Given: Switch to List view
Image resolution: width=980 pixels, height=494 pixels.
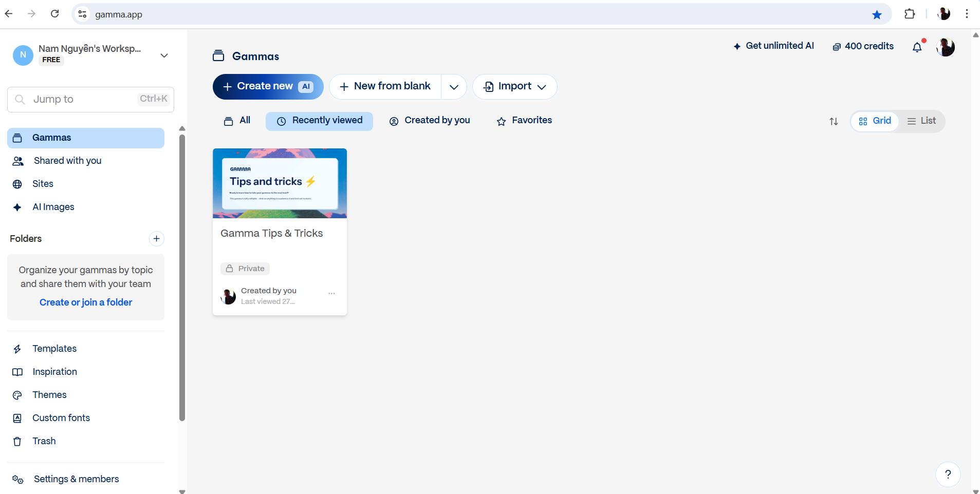Looking at the screenshot, I should tap(921, 121).
